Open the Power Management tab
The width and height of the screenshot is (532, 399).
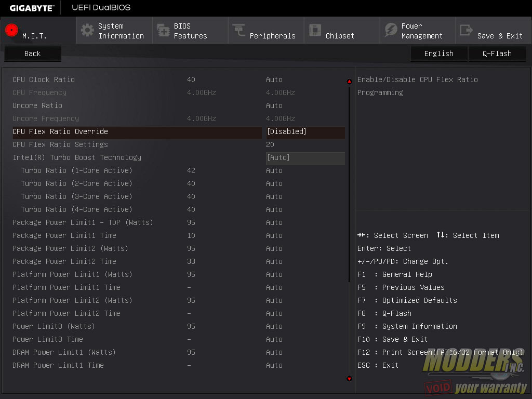click(x=418, y=31)
